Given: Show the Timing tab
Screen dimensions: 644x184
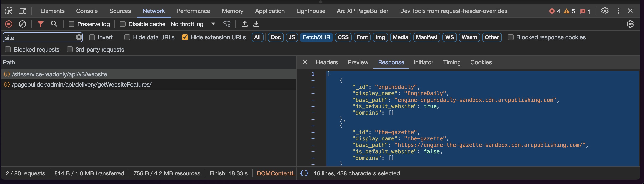Looking at the screenshot, I should coord(452,62).
